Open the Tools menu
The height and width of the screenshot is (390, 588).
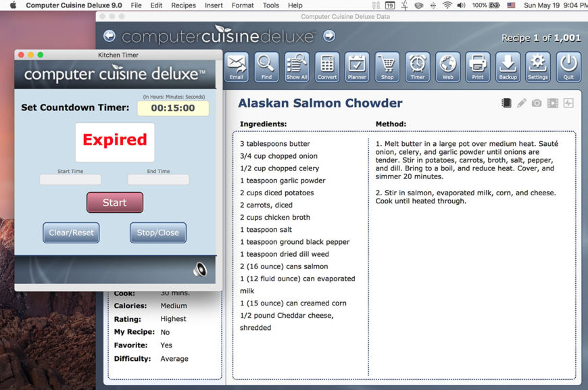[x=271, y=5]
